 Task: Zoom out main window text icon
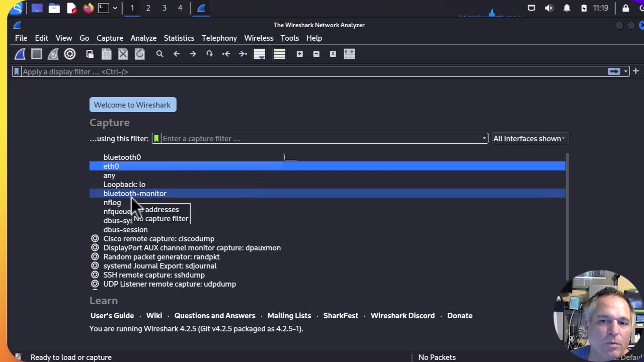coord(316,54)
